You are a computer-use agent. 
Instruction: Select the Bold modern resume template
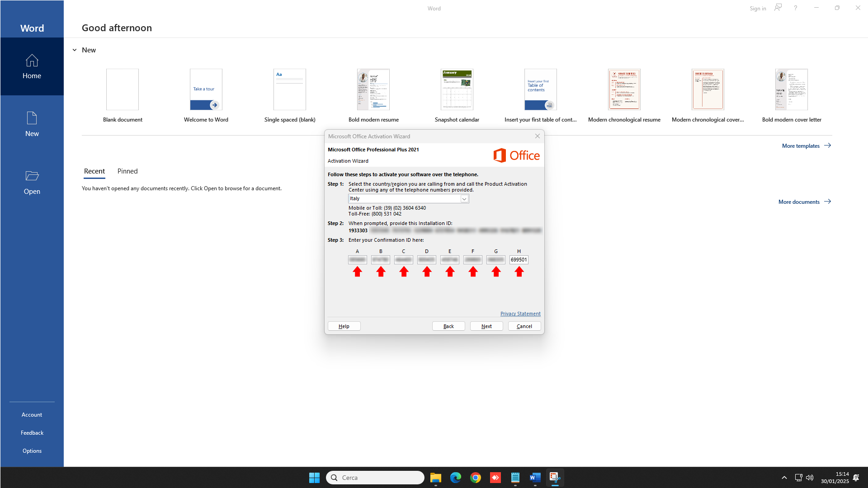(373, 96)
